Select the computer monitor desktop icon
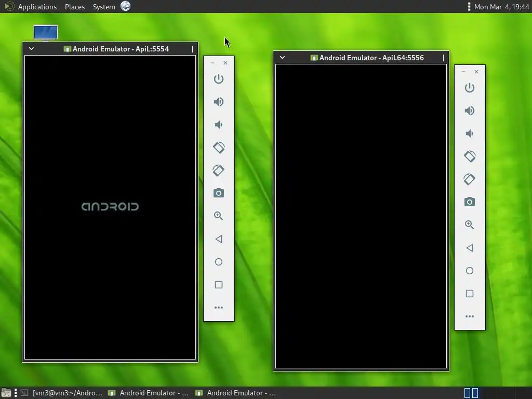The height and width of the screenshot is (399, 532). point(46,33)
